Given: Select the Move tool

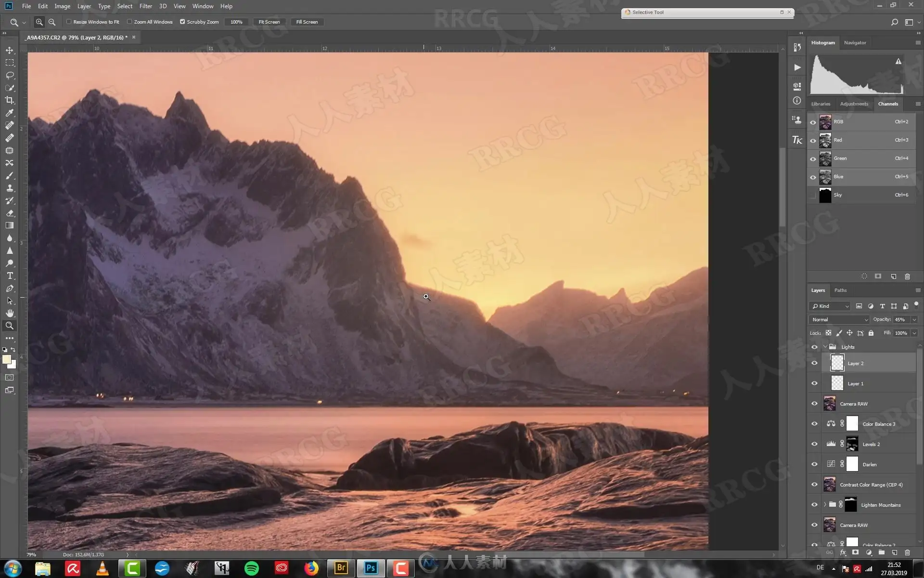Looking at the screenshot, I should 10,50.
